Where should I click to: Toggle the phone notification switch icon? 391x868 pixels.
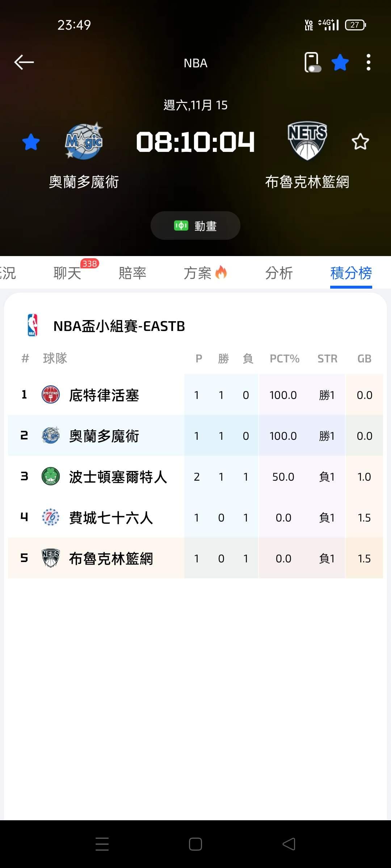[x=312, y=63]
